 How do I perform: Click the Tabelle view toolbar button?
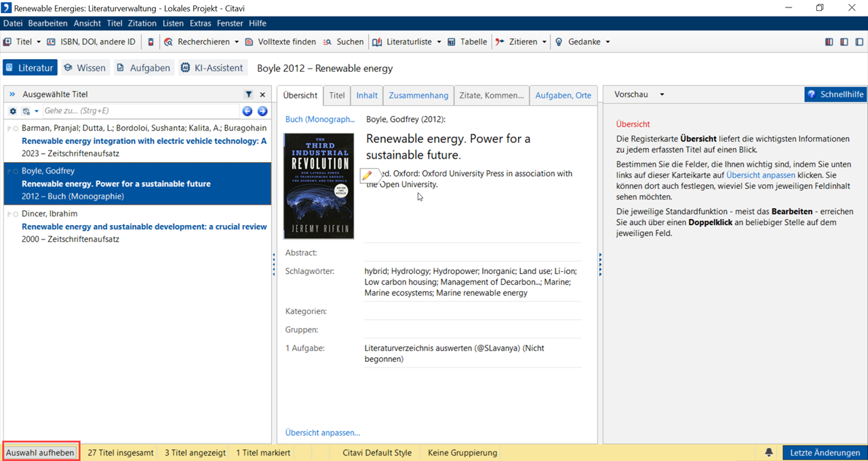coord(467,42)
